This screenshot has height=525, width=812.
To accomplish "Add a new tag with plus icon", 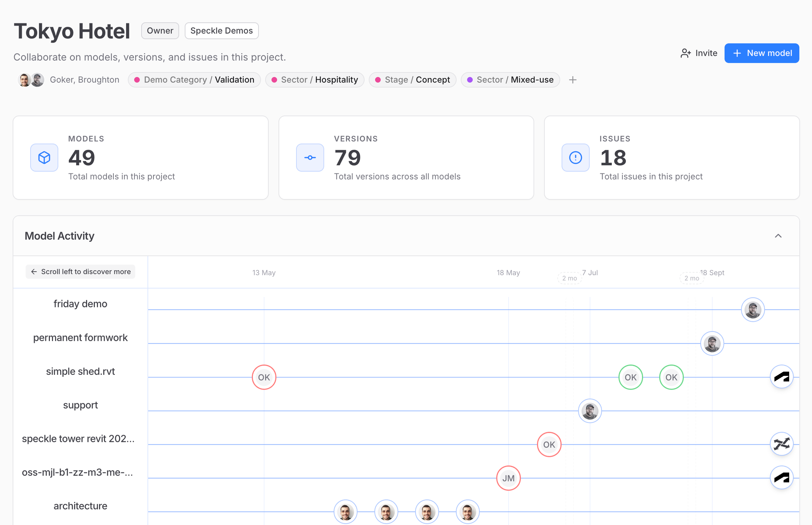I will pos(572,80).
